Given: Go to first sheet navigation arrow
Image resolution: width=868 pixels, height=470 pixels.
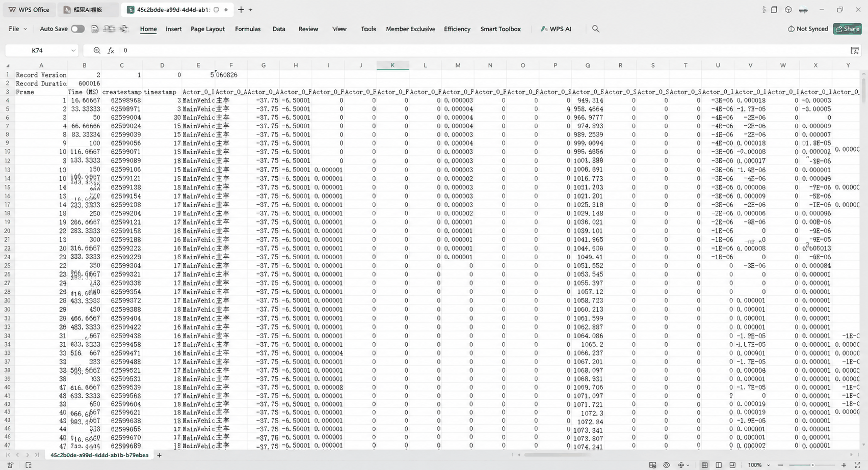Looking at the screenshot, I should (x=8, y=455).
